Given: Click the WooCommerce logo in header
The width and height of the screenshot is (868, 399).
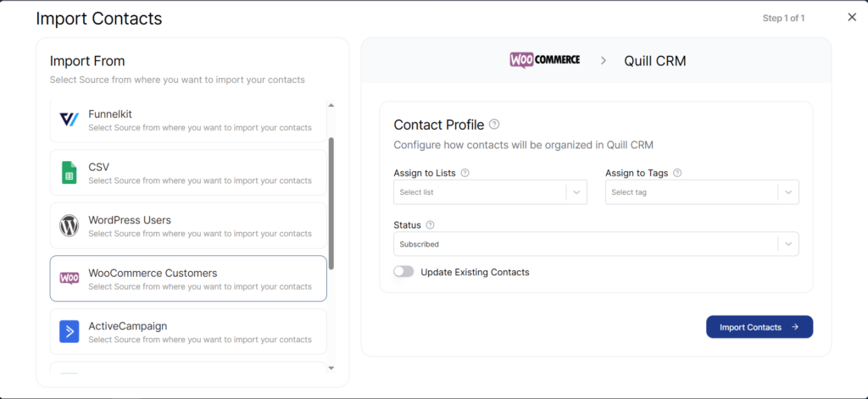Looking at the screenshot, I should point(544,60).
